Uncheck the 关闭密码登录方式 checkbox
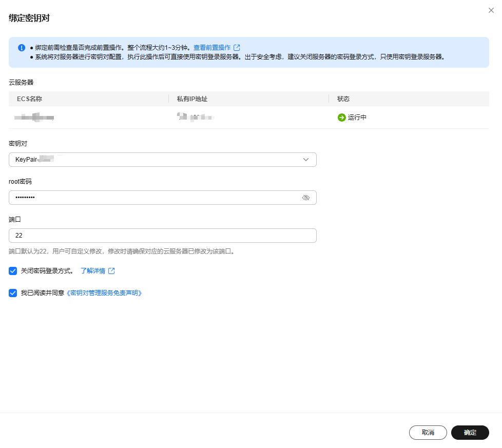The height and width of the screenshot is (448, 502). point(13,271)
